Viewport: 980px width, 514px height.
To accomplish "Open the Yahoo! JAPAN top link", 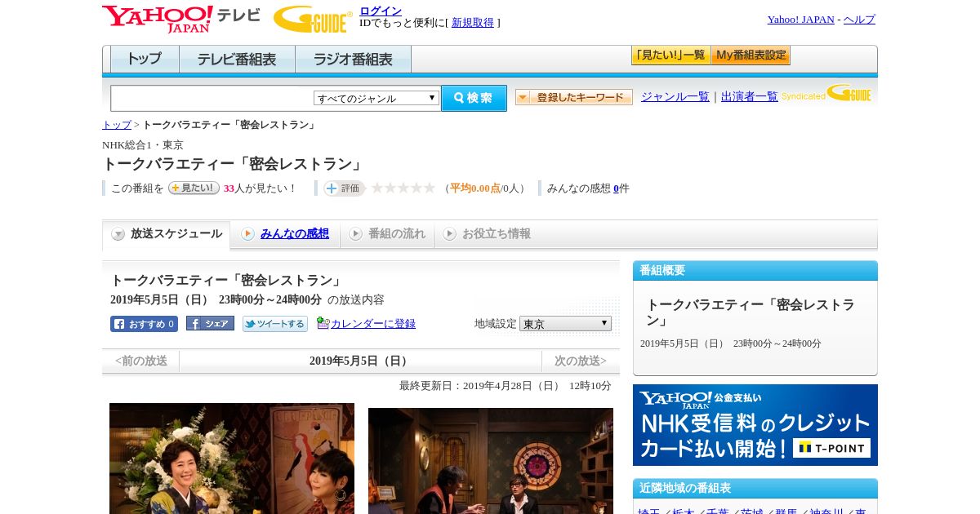I will coord(801,20).
